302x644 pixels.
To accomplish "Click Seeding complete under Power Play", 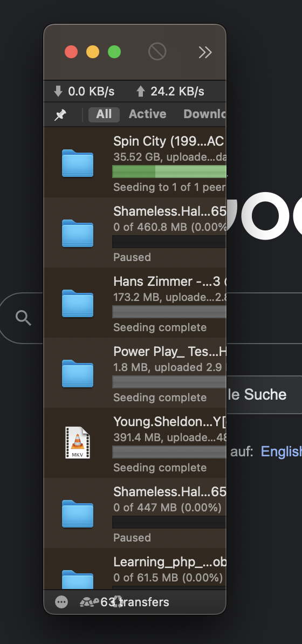I will click(160, 398).
